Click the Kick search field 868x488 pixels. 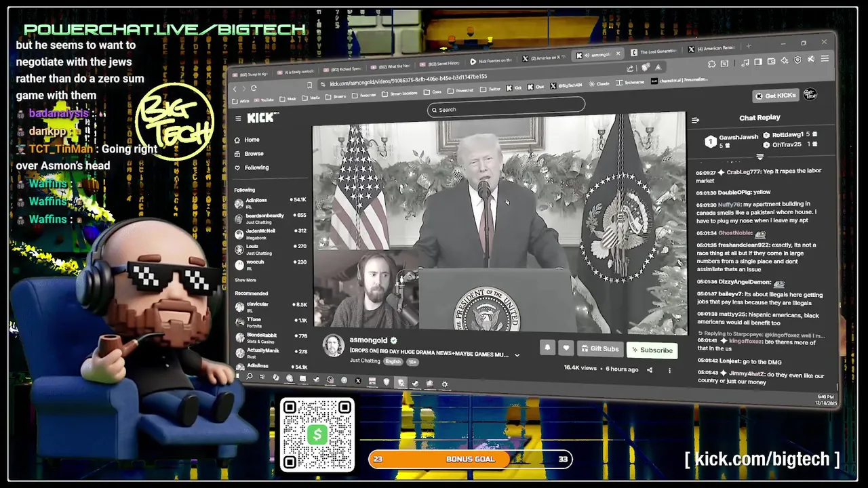tap(506, 108)
